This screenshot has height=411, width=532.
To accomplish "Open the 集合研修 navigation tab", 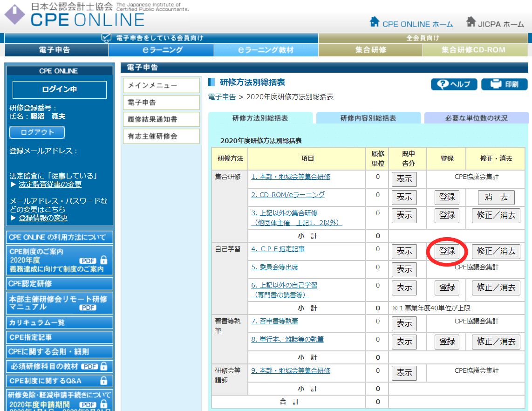I will pyautogui.click(x=370, y=50).
